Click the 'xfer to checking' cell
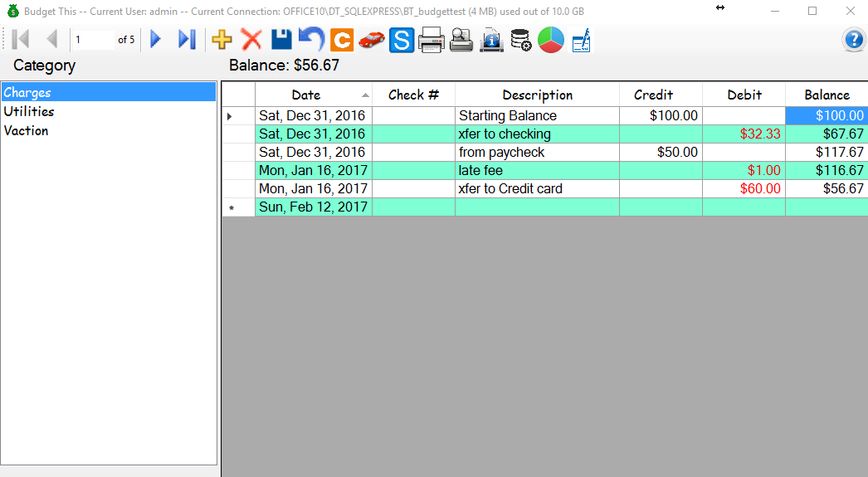This screenshot has height=477, width=868. (x=537, y=134)
